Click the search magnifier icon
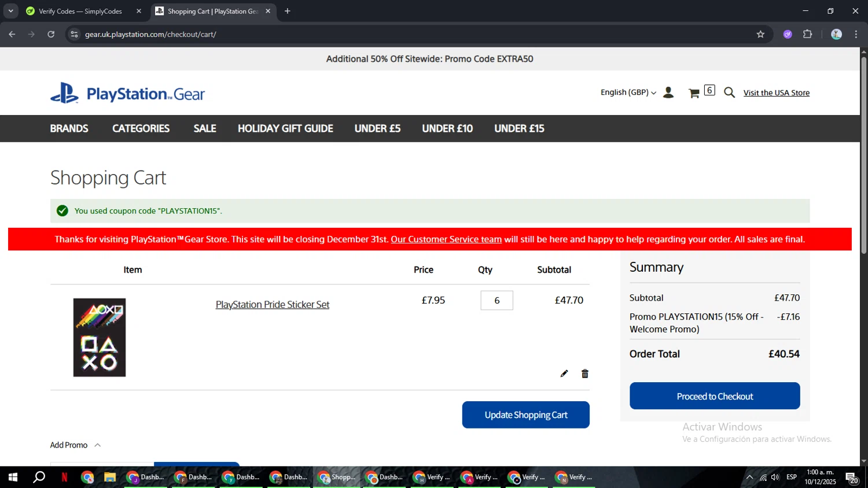This screenshot has width=868, height=488. [x=730, y=93]
